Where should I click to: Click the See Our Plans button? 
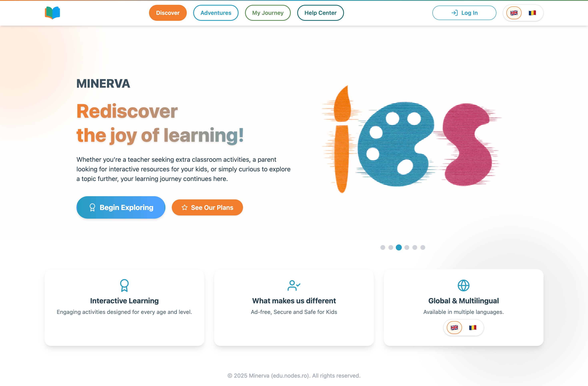coord(207,207)
